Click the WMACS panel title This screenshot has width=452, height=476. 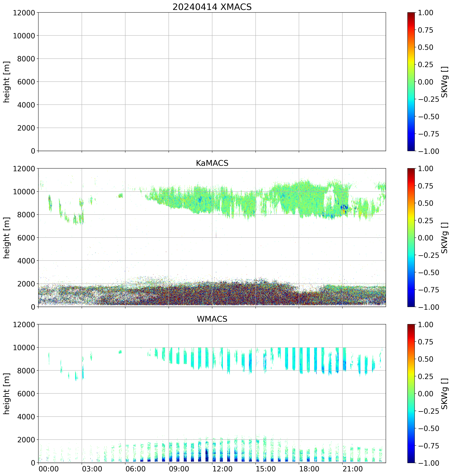212,319
